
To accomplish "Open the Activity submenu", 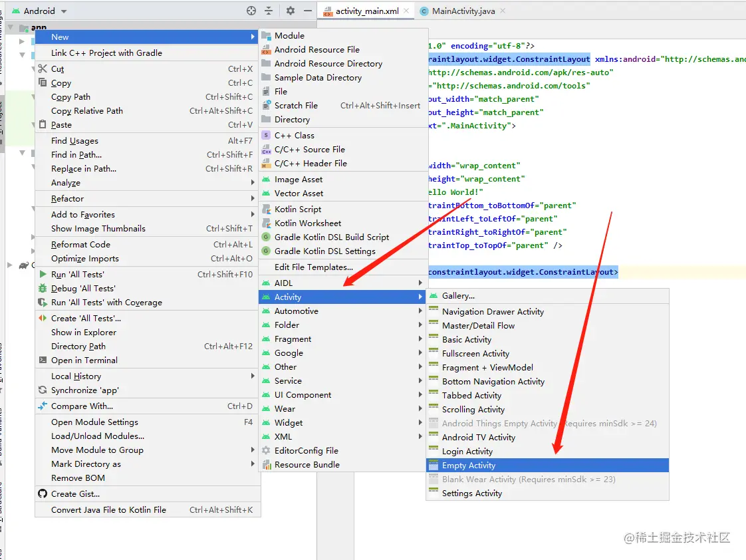I will click(342, 297).
